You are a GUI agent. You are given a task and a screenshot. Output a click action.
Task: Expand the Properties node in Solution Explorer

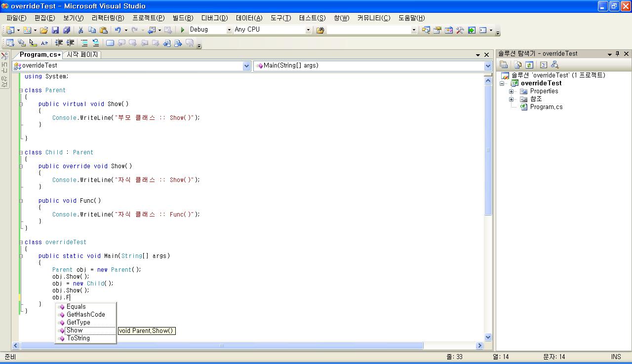coord(512,91)
